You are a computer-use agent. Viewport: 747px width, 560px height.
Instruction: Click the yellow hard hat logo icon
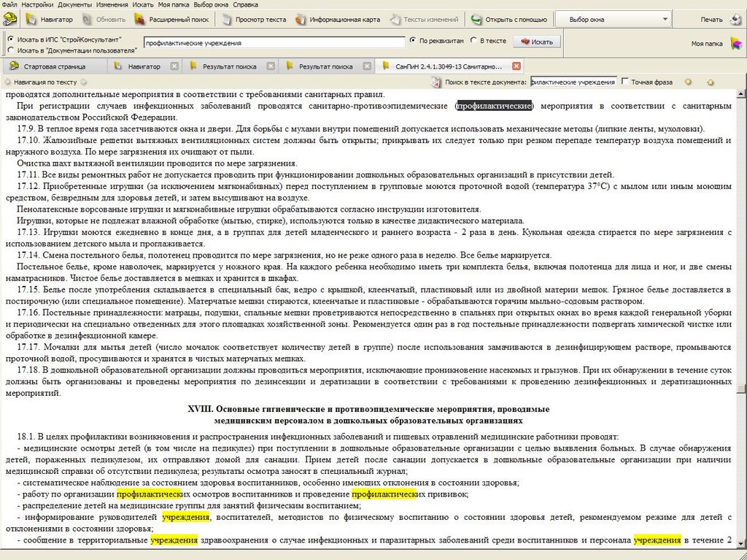[x=10, y=19]
